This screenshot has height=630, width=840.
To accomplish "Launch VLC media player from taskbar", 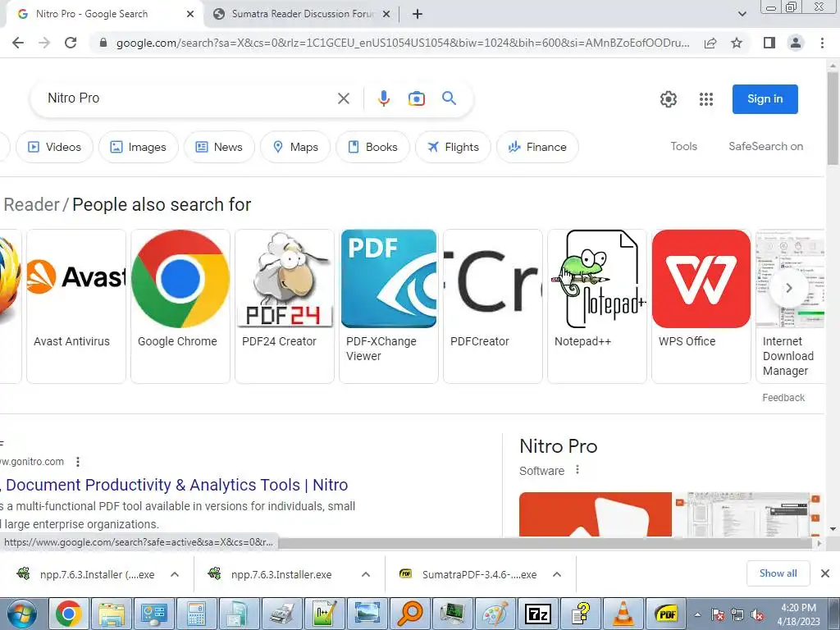I will click(623, 614).
